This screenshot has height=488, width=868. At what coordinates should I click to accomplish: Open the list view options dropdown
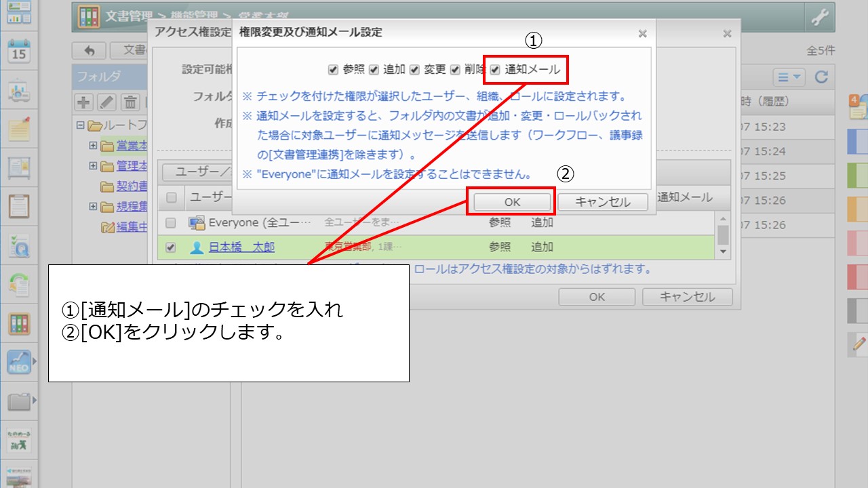(789, 77)
